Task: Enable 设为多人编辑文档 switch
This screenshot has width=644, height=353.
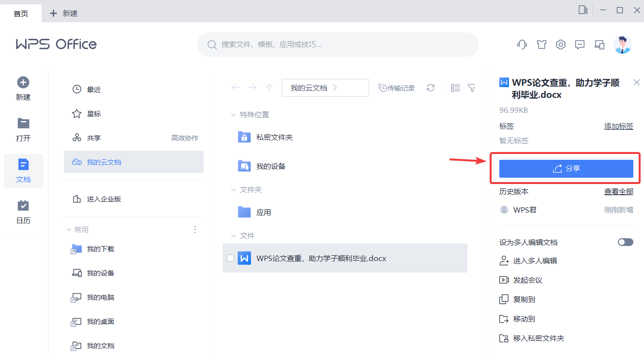Action: pyautogui.click(x=625, y=242)
